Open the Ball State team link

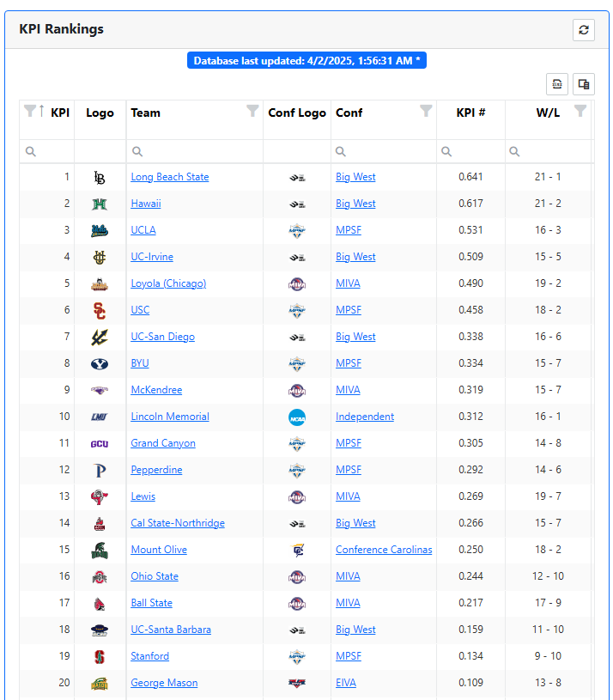(x=151, y=603)
